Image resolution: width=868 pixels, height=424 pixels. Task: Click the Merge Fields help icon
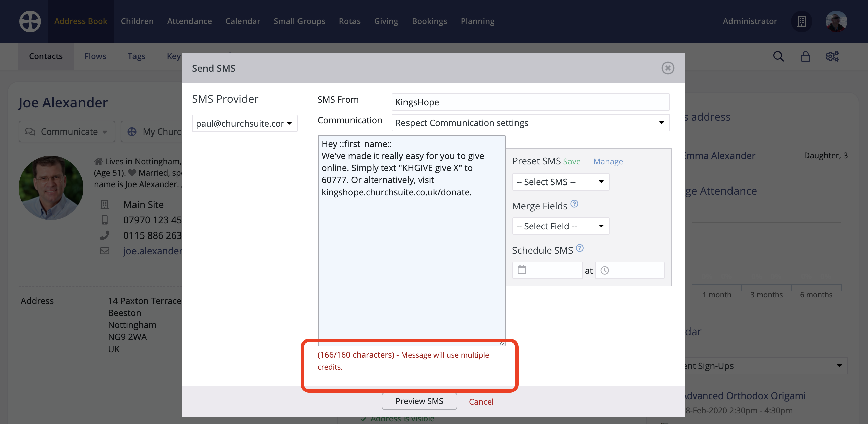click(574, 204)
